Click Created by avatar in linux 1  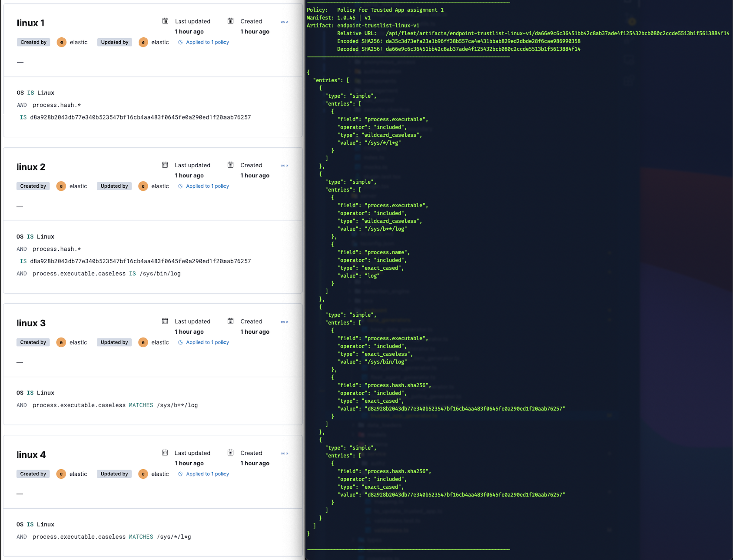62,42
